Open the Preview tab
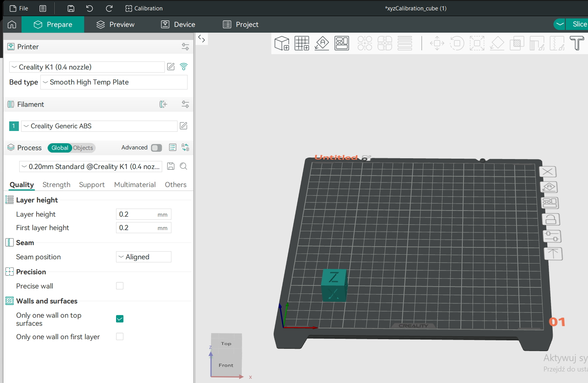This screenshot has height=383, width=588. [x=115, y=25]
